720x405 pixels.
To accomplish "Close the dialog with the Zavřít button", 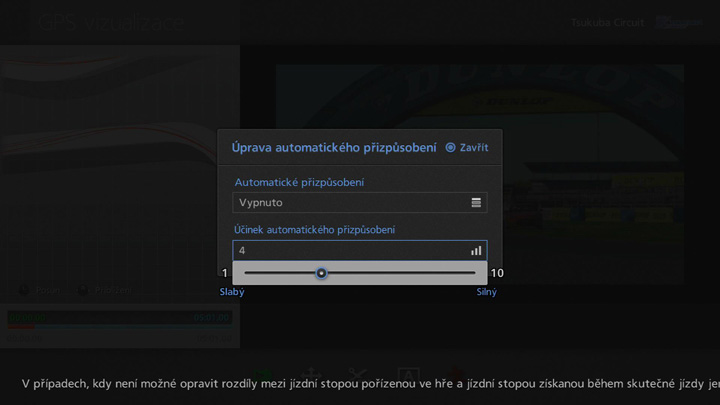I will click(467, 148).
